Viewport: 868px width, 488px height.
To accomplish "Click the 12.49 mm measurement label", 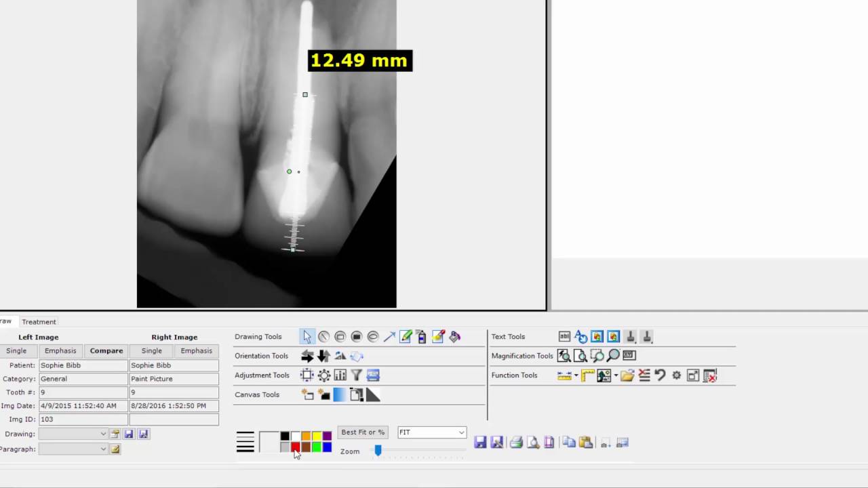I will click(359, 60).
